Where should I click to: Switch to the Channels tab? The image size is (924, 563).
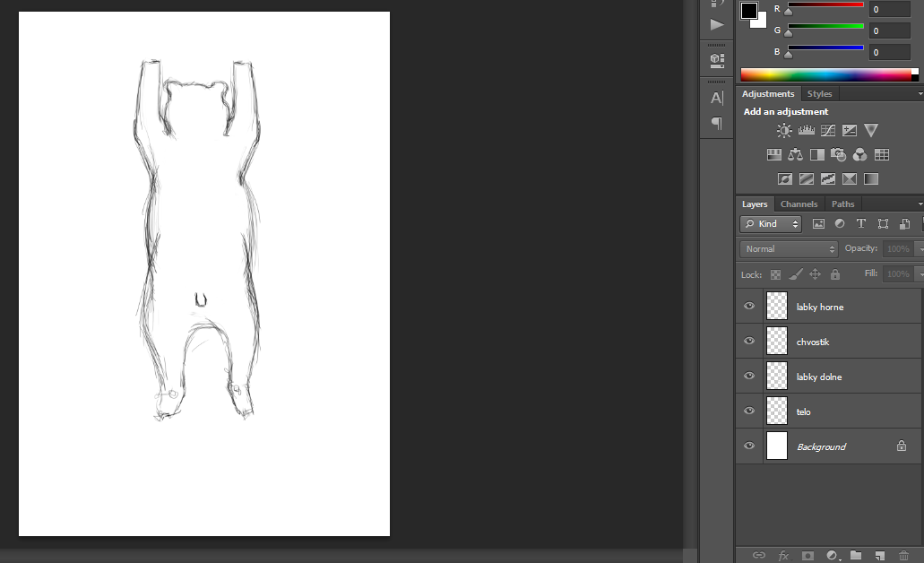799,204
